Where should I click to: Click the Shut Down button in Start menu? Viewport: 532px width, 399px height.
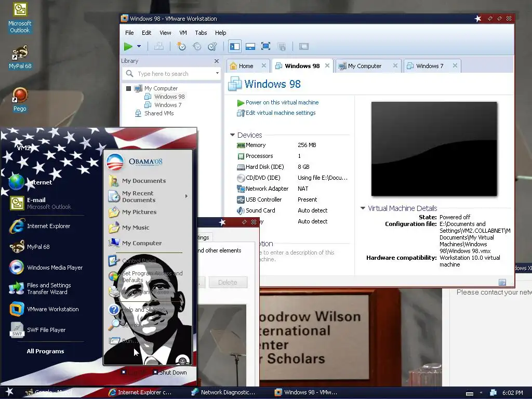pos(170,373)
